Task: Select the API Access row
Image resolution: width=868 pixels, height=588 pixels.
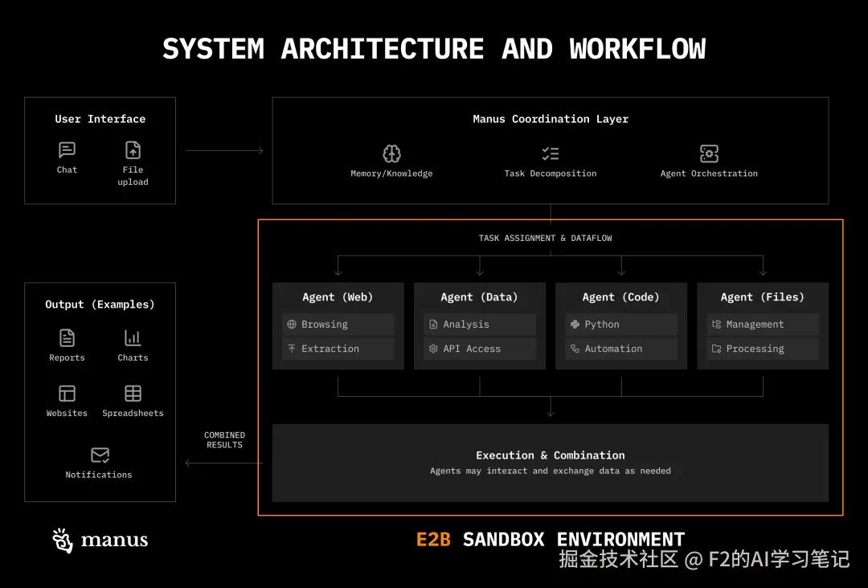Action: [x=479, y=349]
